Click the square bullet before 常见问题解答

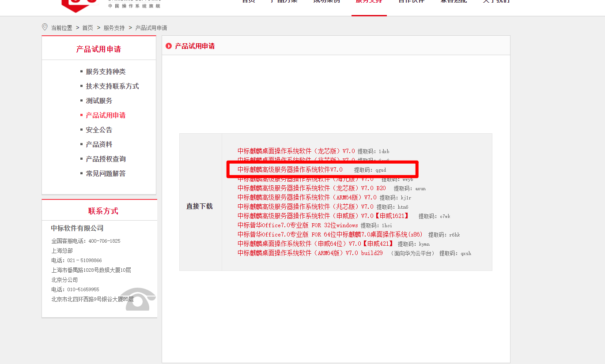(82, 173)
